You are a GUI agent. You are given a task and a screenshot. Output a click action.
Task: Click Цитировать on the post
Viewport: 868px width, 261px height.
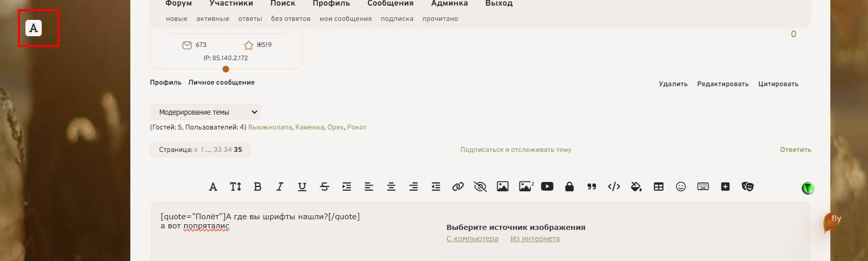coord(778,84)
